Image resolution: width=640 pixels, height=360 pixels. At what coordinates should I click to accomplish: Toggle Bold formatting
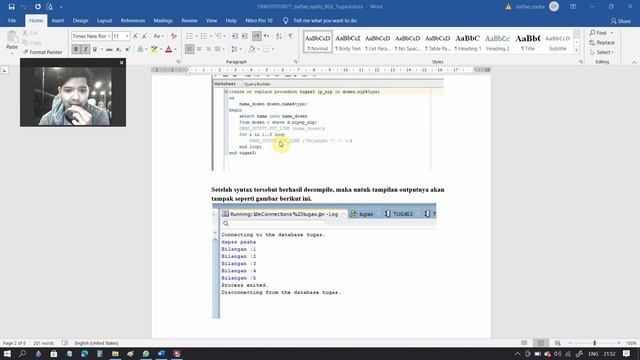[x=76, y=49]
